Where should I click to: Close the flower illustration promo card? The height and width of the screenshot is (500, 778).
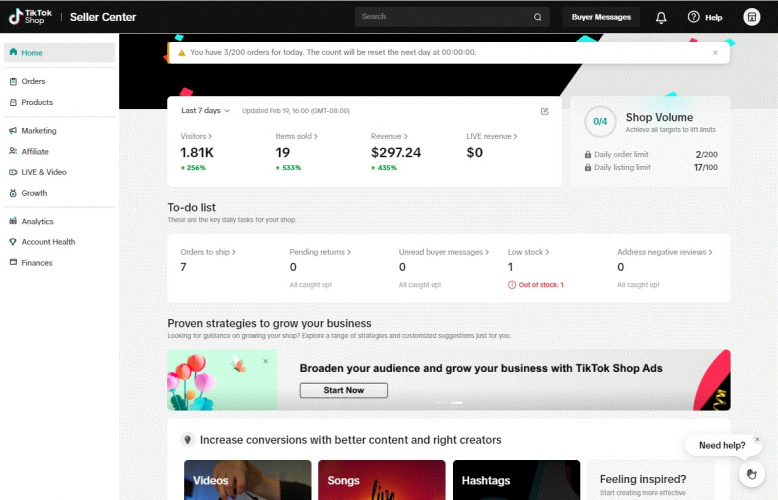pyautogui.click(x=265, y=361)
